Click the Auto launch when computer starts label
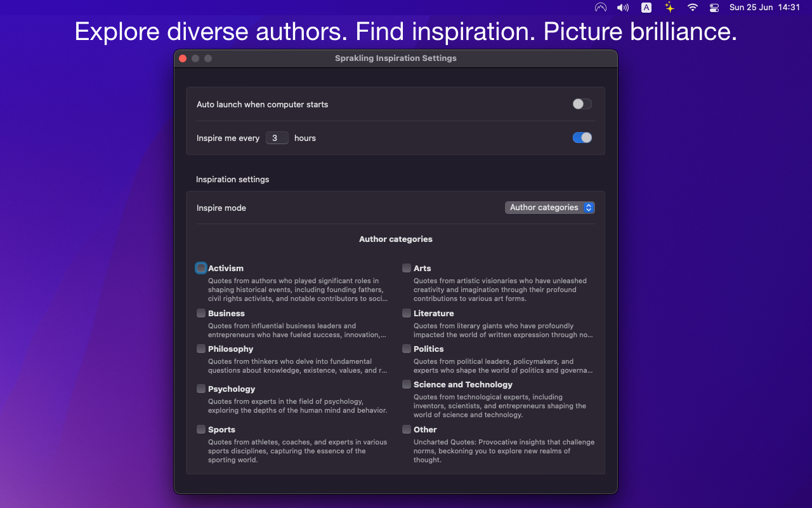Image resolution: width=812 pixels, height=508 pixels. (262, 104)
